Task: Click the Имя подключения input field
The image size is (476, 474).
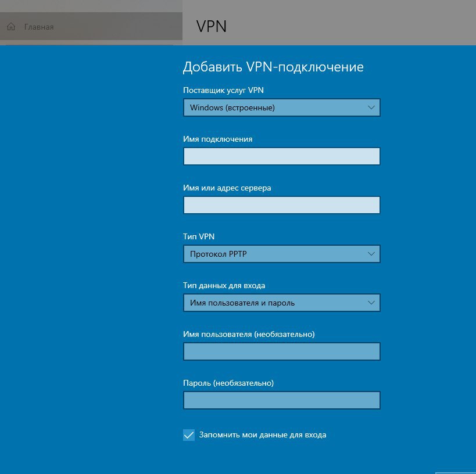Action: click(282, 156)
